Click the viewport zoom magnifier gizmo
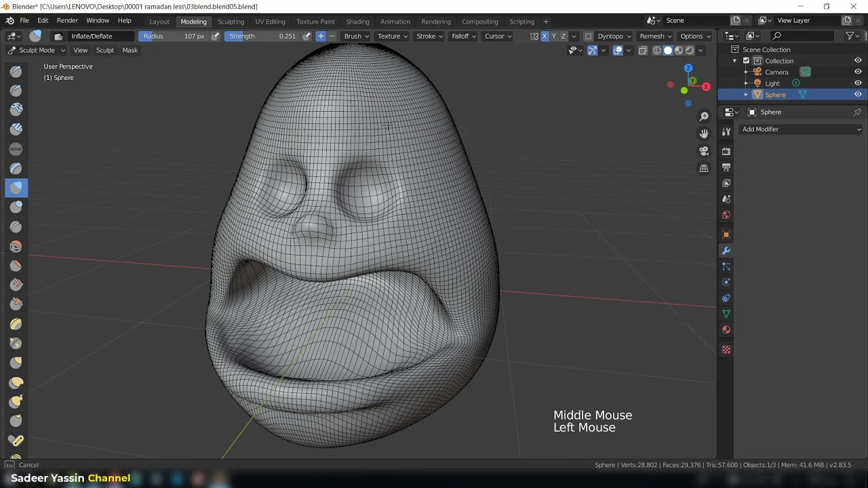The height and width of the screenshot is (488, 868). [704, 117]
